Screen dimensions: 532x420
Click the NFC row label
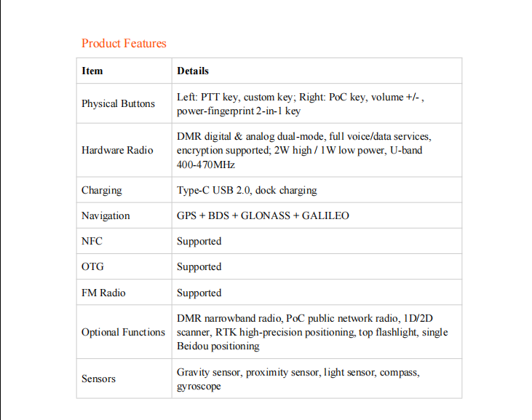[92, 241]
